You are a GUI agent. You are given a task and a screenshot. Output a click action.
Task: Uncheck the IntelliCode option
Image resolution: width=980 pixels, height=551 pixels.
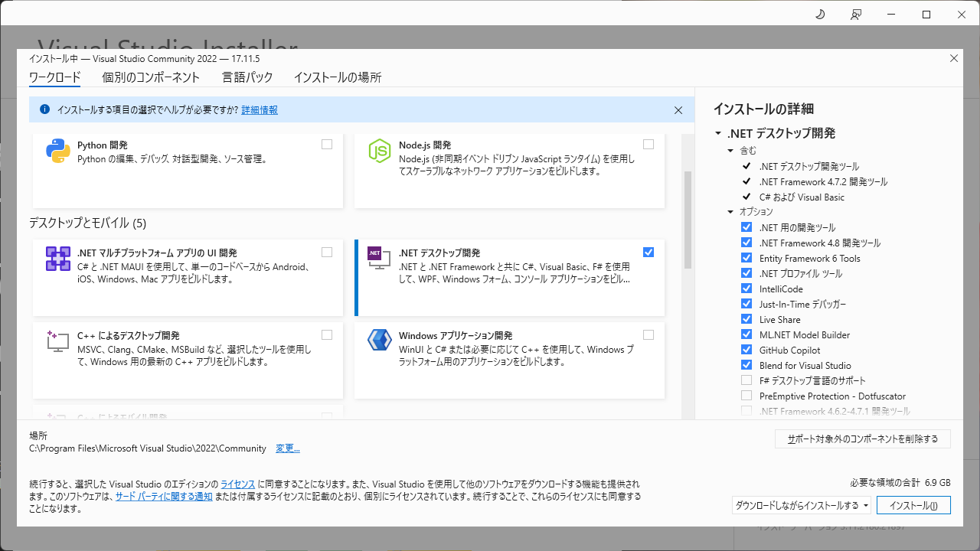746,289
